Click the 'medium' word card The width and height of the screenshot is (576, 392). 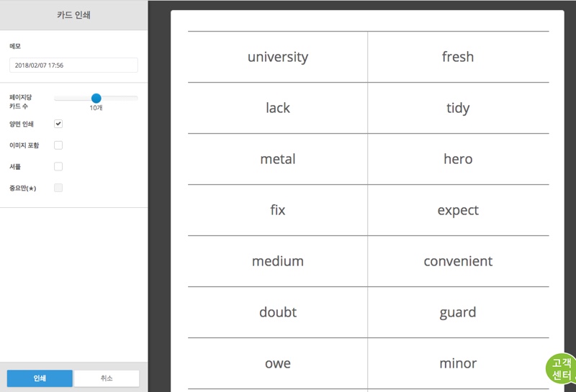pos(278,261)
